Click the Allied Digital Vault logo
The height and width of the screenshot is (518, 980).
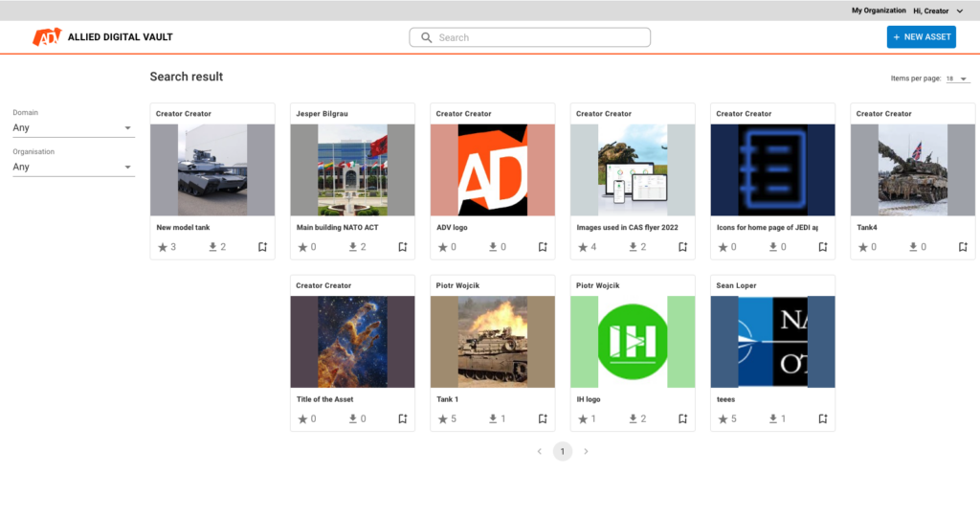point(102,37)
